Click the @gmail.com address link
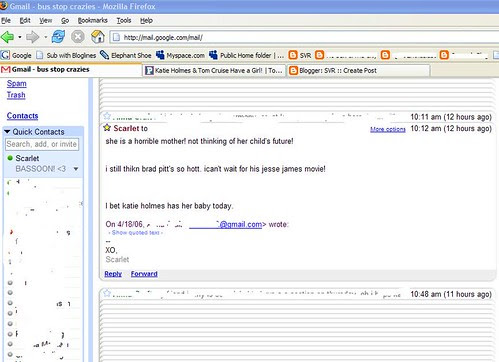Viewport: 499px width, 362px height. (x=226, y=224)
